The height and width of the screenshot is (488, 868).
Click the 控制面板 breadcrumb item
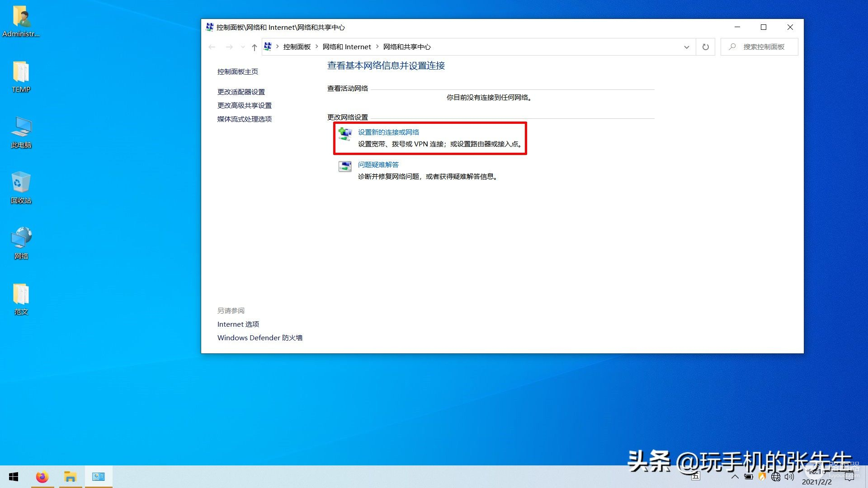pos(297,47)
